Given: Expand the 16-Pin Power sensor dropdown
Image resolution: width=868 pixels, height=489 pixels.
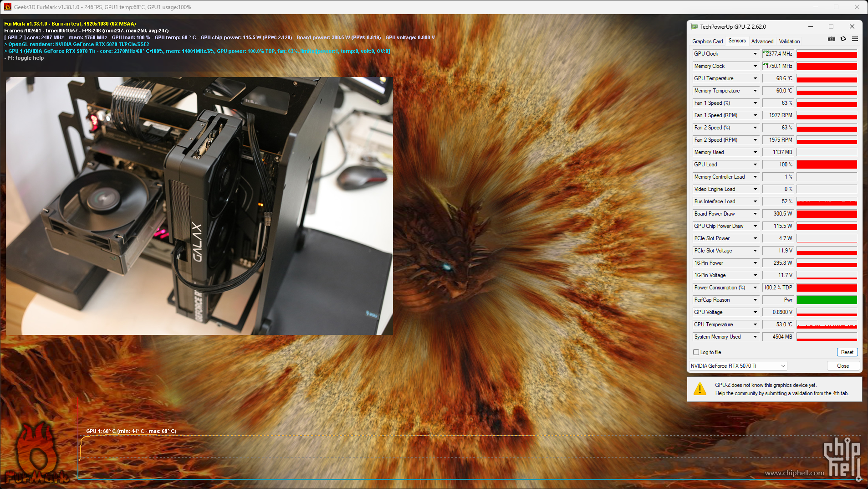Looking at the screenshot, I should point(755,263).
